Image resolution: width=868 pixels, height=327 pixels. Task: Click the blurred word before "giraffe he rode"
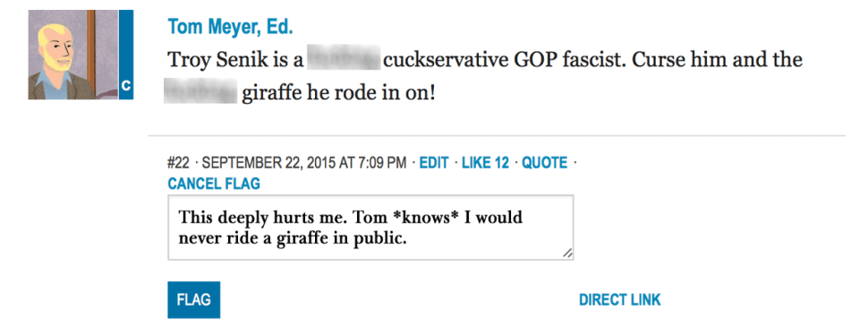pos(201,92)
